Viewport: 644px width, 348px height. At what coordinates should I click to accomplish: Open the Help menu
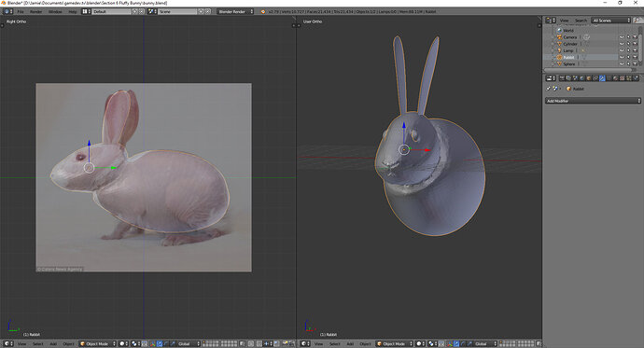[x=72, y=11]
